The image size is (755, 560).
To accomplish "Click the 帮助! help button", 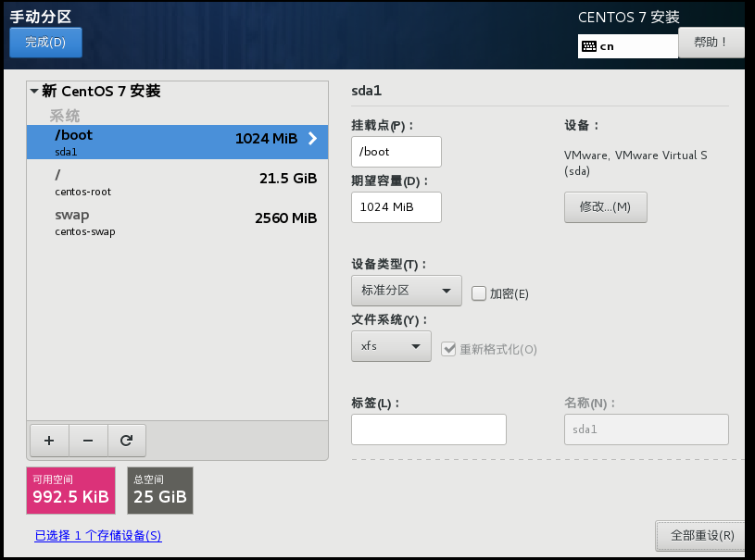I will 711,43.
